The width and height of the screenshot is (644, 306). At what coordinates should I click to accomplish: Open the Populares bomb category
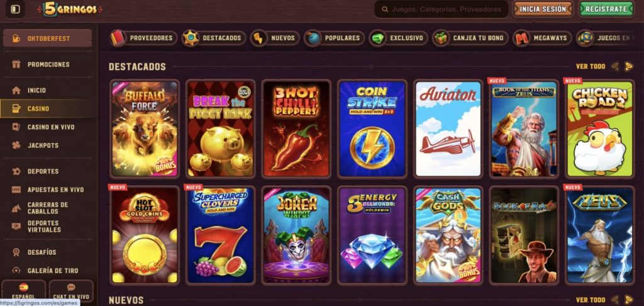pyautogui.click(x=335, y=38)
